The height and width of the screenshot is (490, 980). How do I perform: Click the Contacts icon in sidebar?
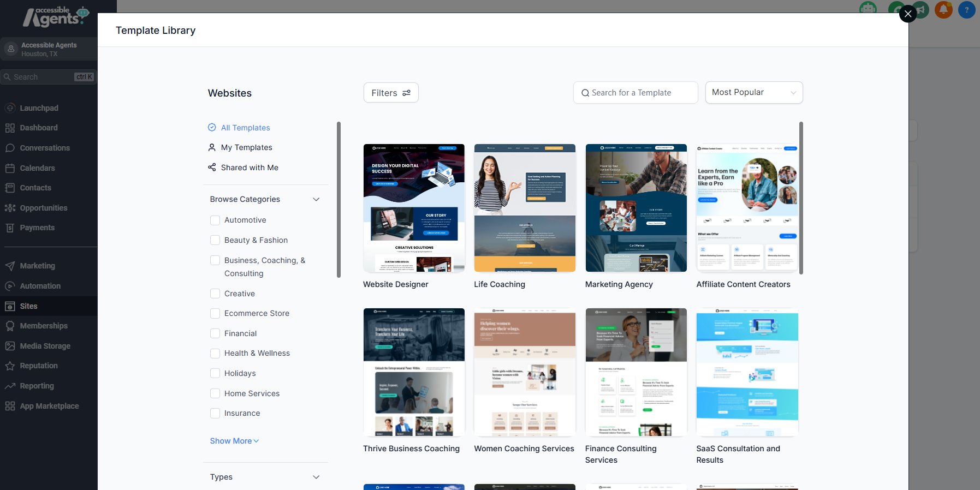10,188
